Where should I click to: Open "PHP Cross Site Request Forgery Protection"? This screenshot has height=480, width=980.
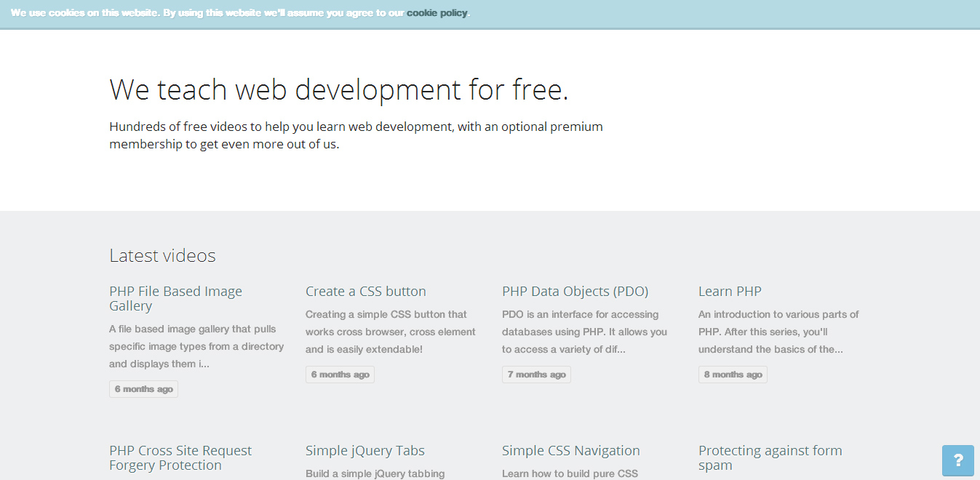pyautogui.click(x=180, y=457)
